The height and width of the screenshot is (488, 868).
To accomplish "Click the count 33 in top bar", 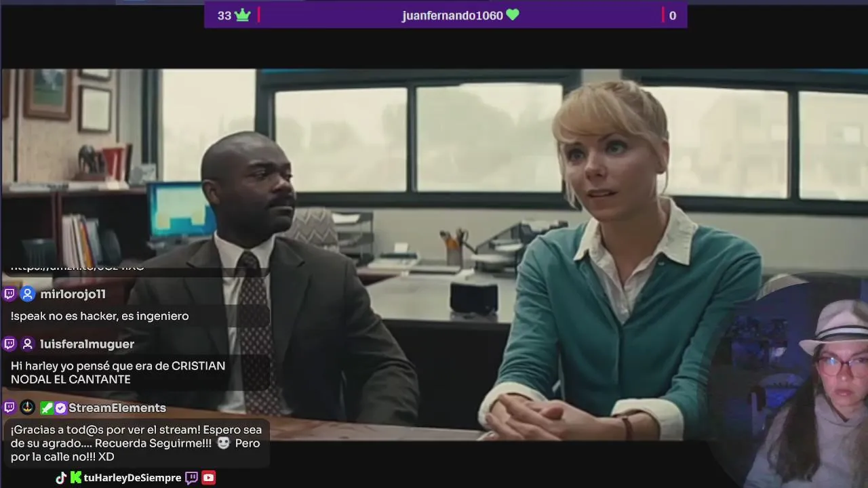I will coord(224,16).
